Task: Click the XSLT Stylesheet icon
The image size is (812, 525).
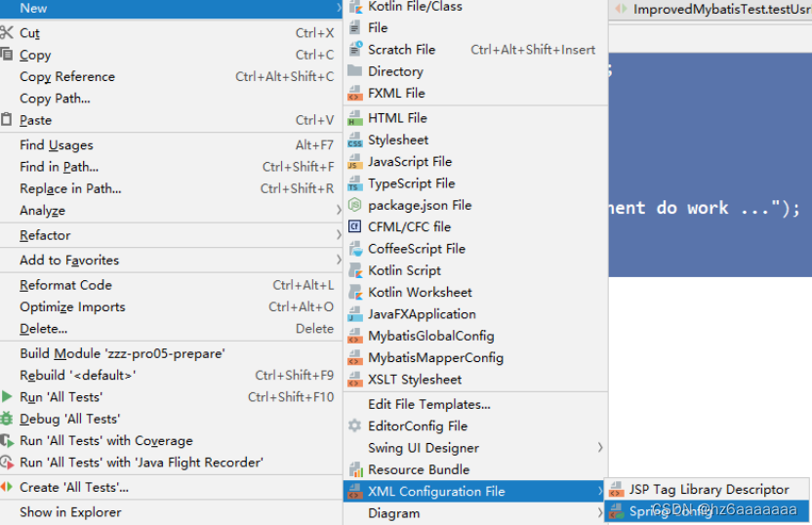Action: coord(355,380)
